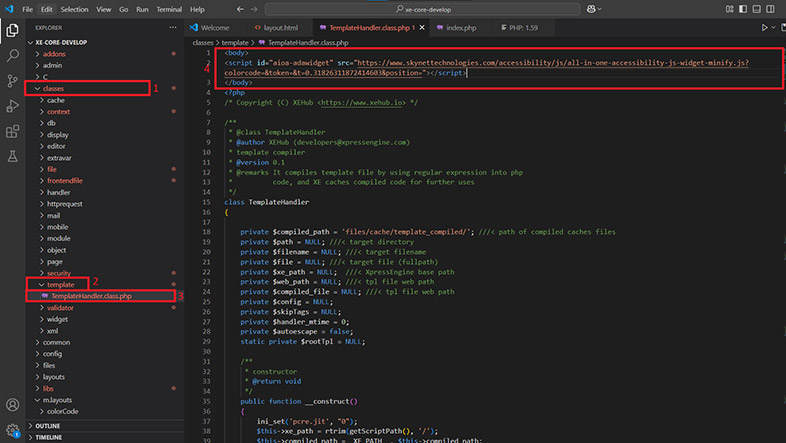Click the xe-core-develop command center search box
786x443 pixels.
[423, 9]
